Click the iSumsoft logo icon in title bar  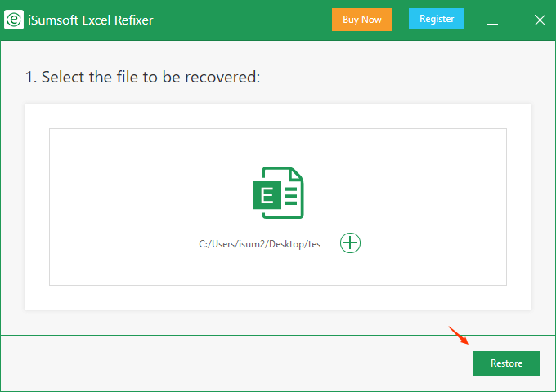pos(14,20)
